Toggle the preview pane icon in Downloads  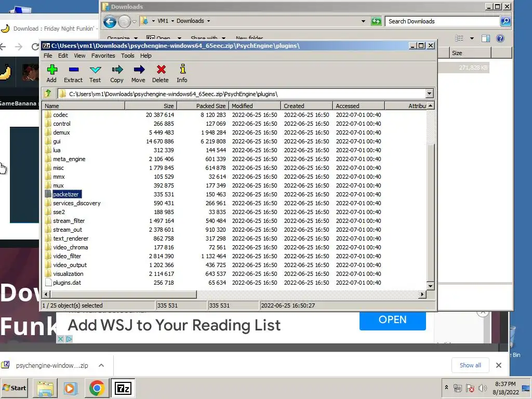click(x=486, y=38)
